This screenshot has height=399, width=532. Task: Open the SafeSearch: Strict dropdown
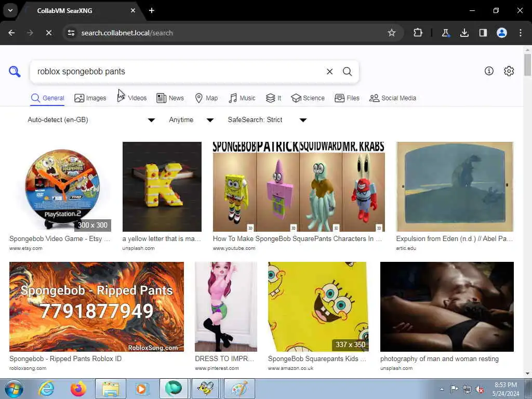click(x=267, y=120)
